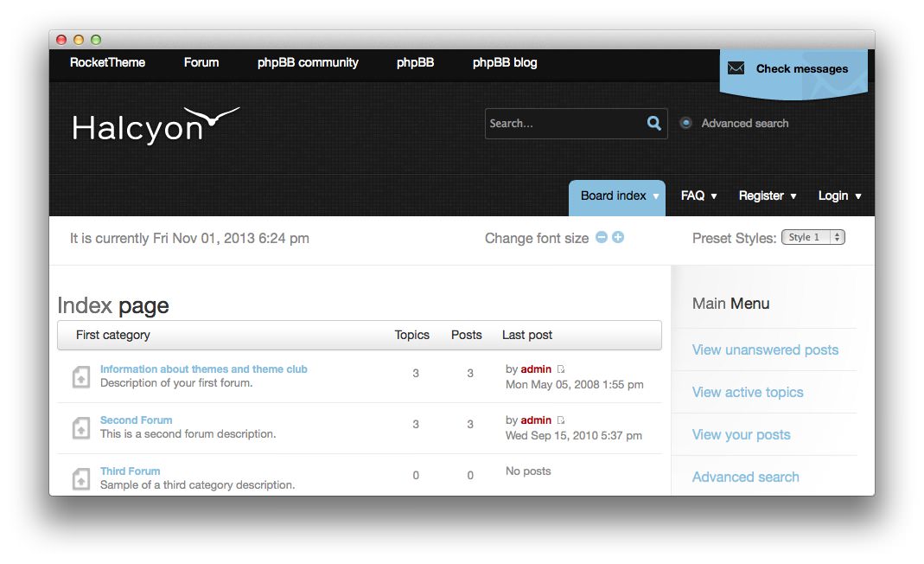Increase font size with plus icon
Viewport: 924px width, 564px height.
tap(618, 237)
